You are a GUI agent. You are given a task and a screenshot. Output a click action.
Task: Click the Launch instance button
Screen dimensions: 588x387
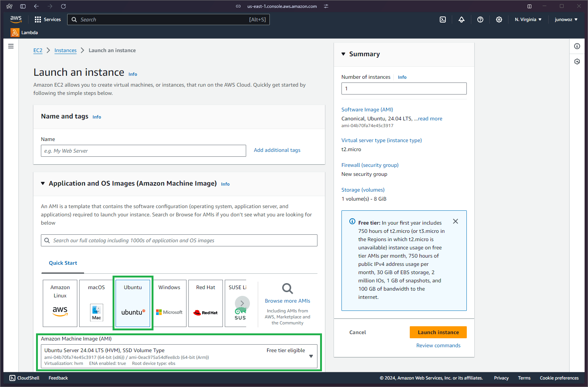click(x=438, y=332)
